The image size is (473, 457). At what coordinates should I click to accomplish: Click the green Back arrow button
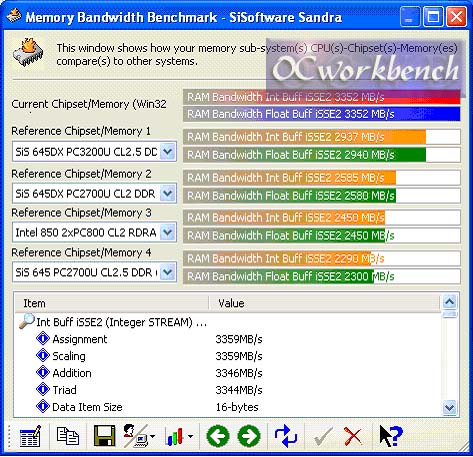[218, 436]
